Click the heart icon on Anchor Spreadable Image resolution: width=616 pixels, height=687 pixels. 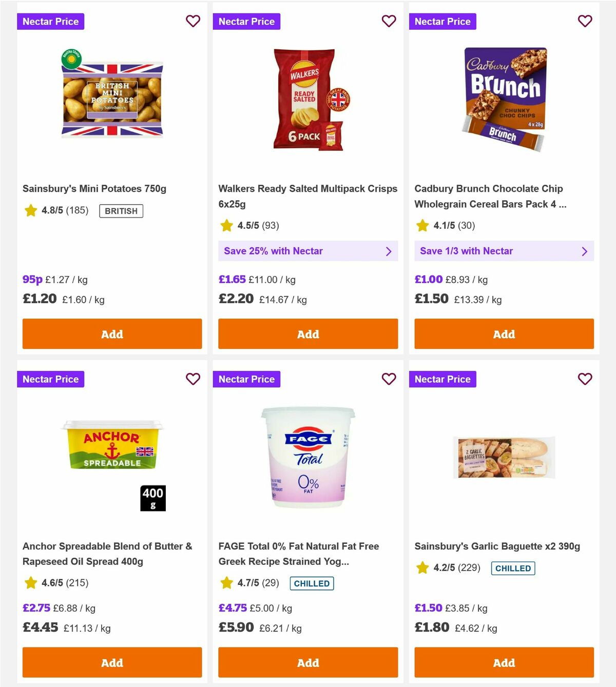193,379
